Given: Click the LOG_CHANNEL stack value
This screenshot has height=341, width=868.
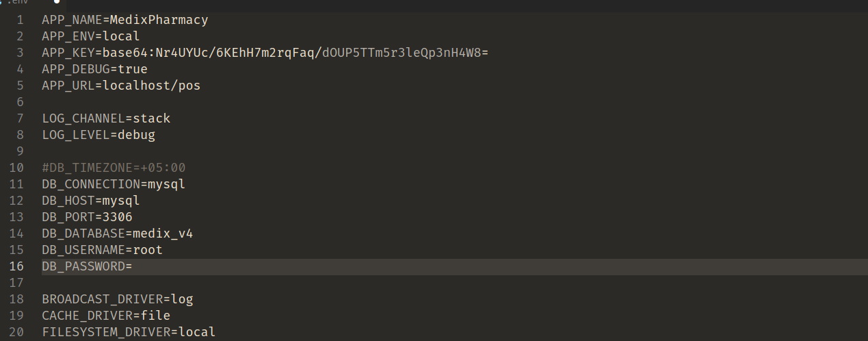Looking at the screenshot, I should point(151,118).
